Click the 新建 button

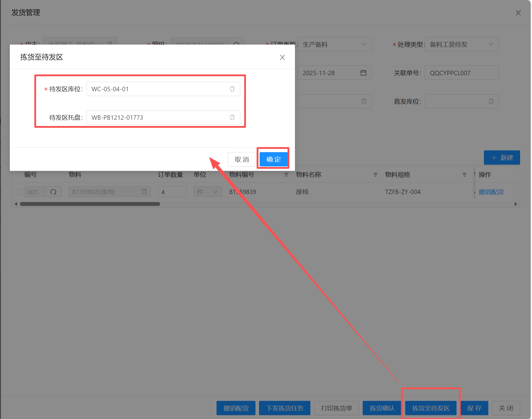coord(502,157)
